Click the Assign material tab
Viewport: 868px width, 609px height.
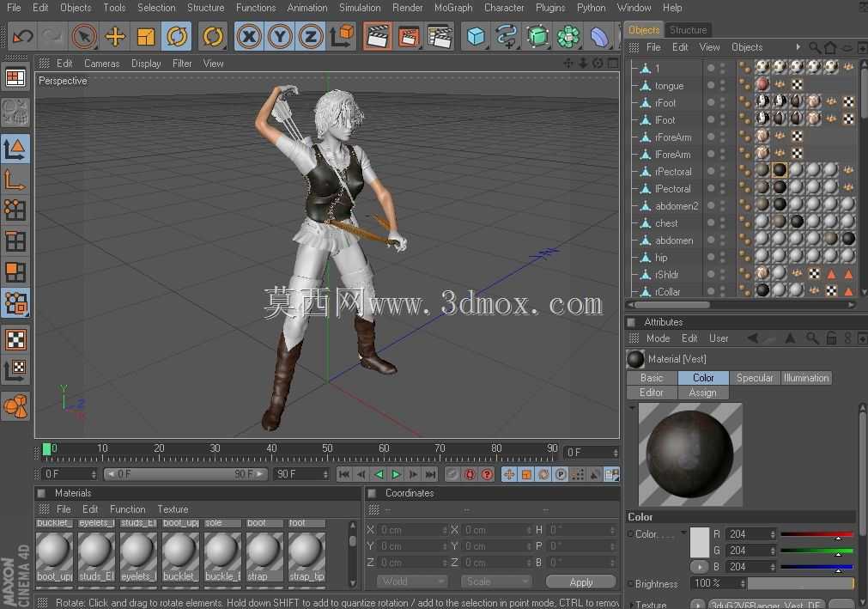point(702,393)
